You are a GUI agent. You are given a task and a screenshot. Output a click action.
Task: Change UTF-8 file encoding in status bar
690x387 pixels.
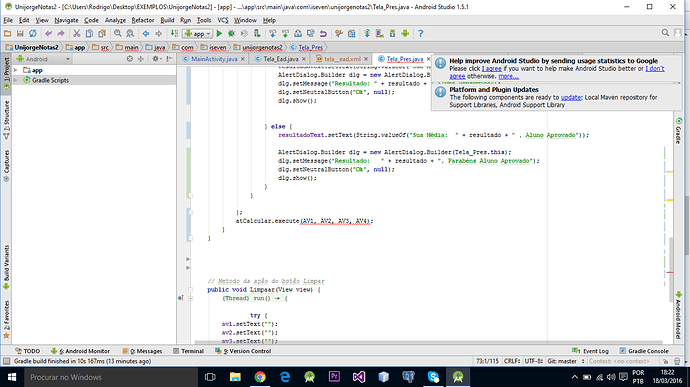tap(533, 361)
